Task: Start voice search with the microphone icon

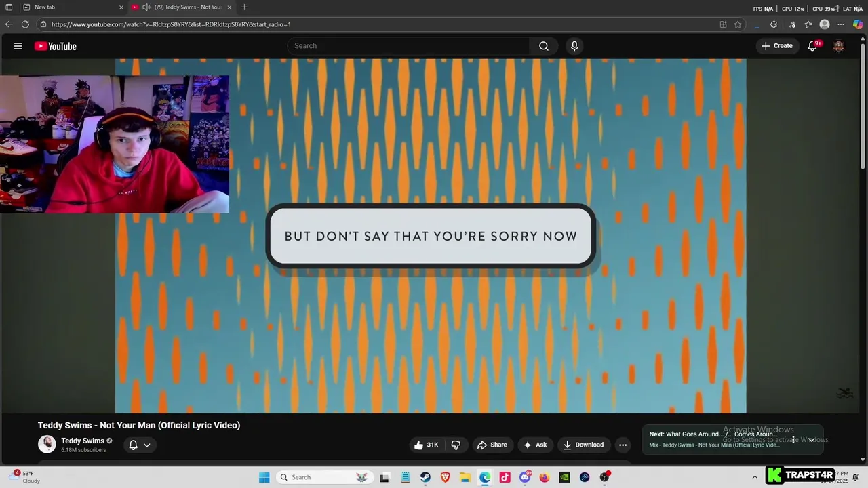Action: pyautogui.click(x=574, y=46)
